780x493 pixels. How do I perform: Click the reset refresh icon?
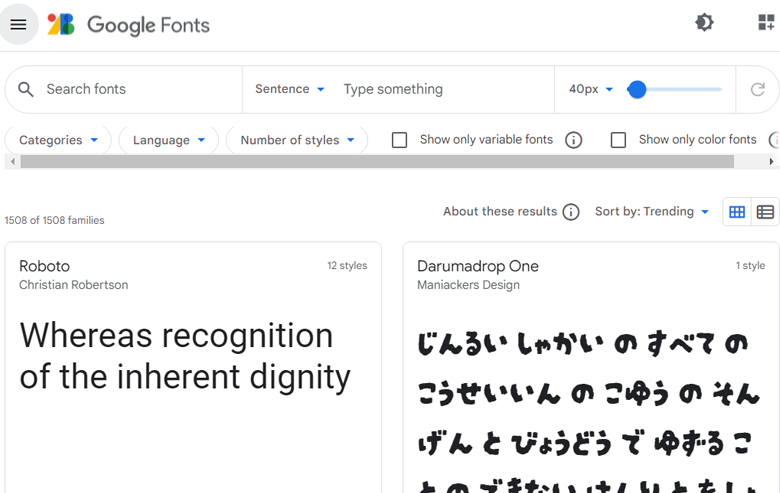[758, 90]
